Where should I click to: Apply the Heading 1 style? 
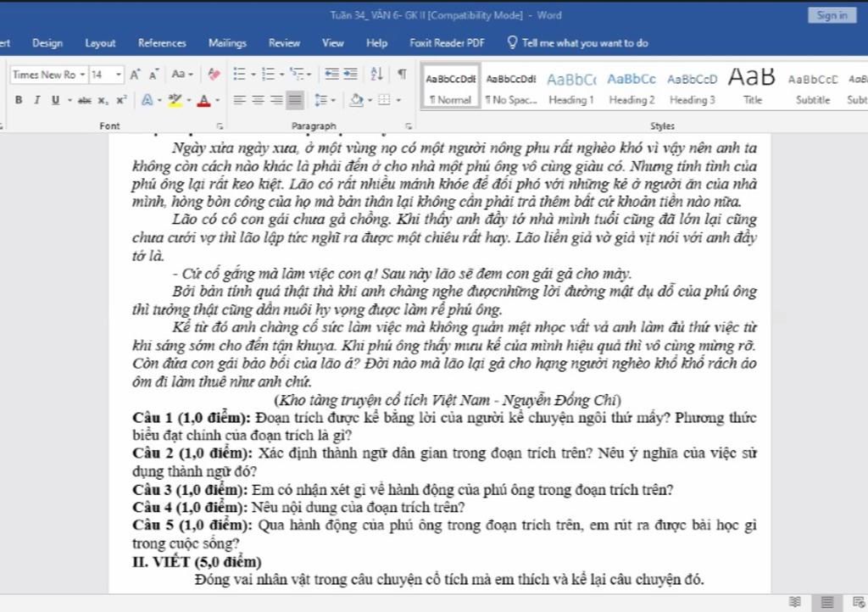571,88
